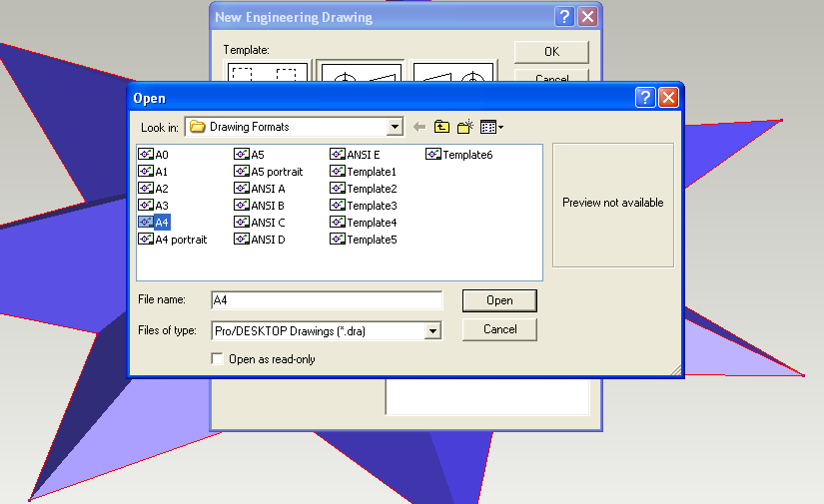Select the A4 portrait file icon
Screen dimensions: 824x504
coord(146,239)
